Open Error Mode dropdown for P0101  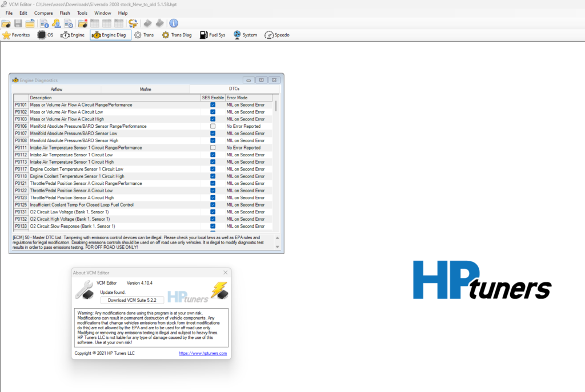(249, 105)
